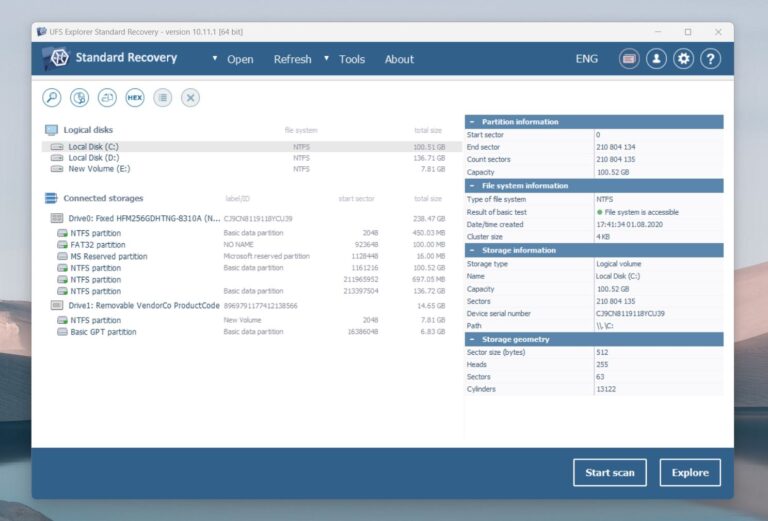Select Local Disk (D:) in logical disks
This screenshot has width=768, height=521.
93,158
